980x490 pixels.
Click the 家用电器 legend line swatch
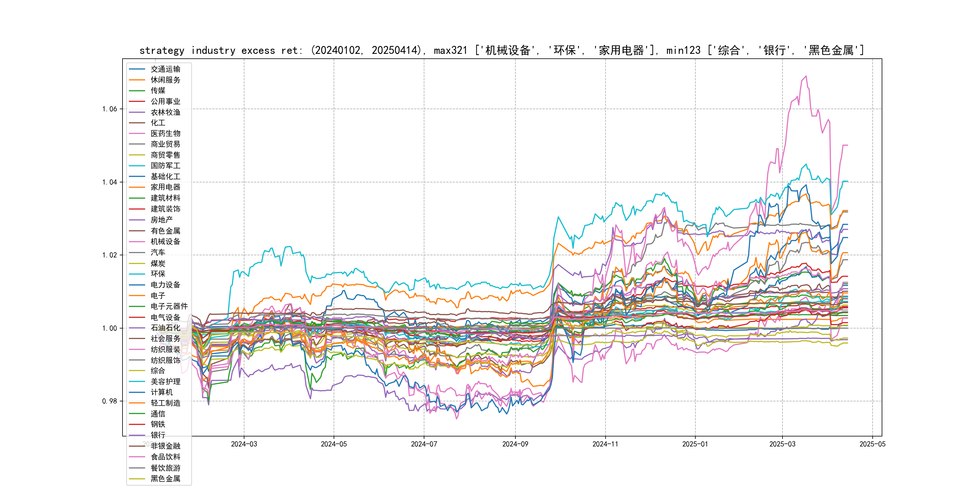(x=137, y=187)
